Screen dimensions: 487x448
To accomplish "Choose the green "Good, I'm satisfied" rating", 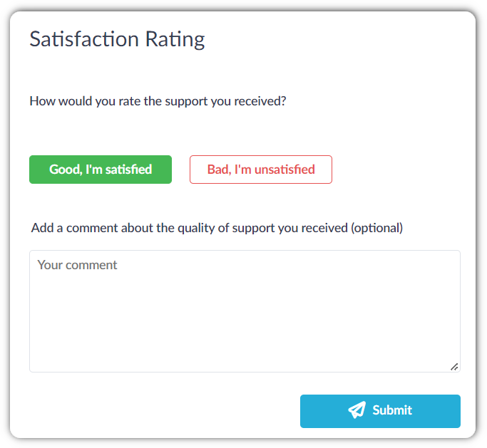I will click(x=101, y=170).
